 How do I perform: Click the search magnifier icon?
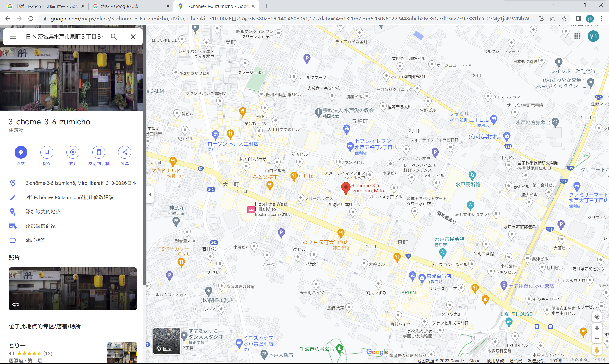pyautogui.click(x=113, y=37)
